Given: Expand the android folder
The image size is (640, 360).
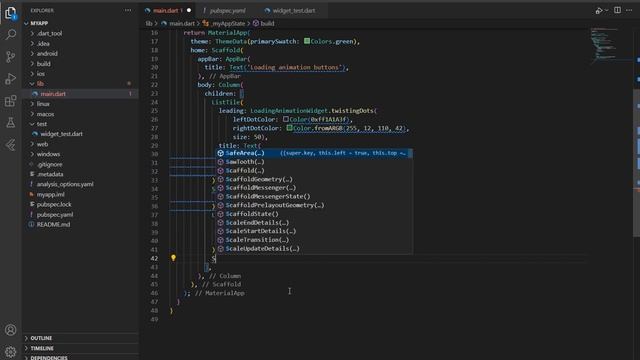Looking at the screenshot, I should click(47, 53).
